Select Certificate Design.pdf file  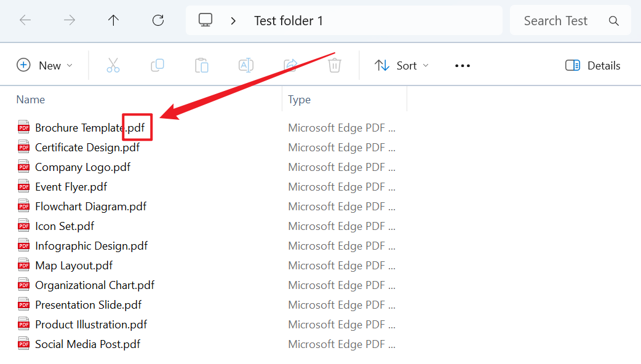click(87, 148)
